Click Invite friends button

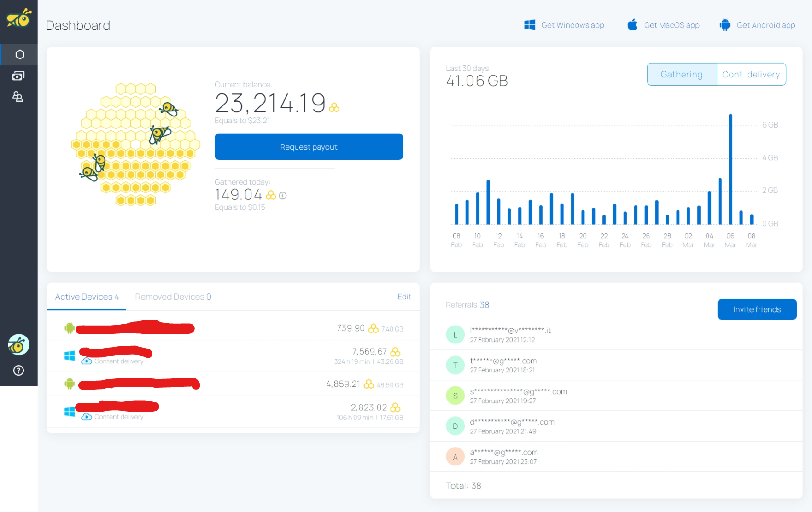pos(757,309)
